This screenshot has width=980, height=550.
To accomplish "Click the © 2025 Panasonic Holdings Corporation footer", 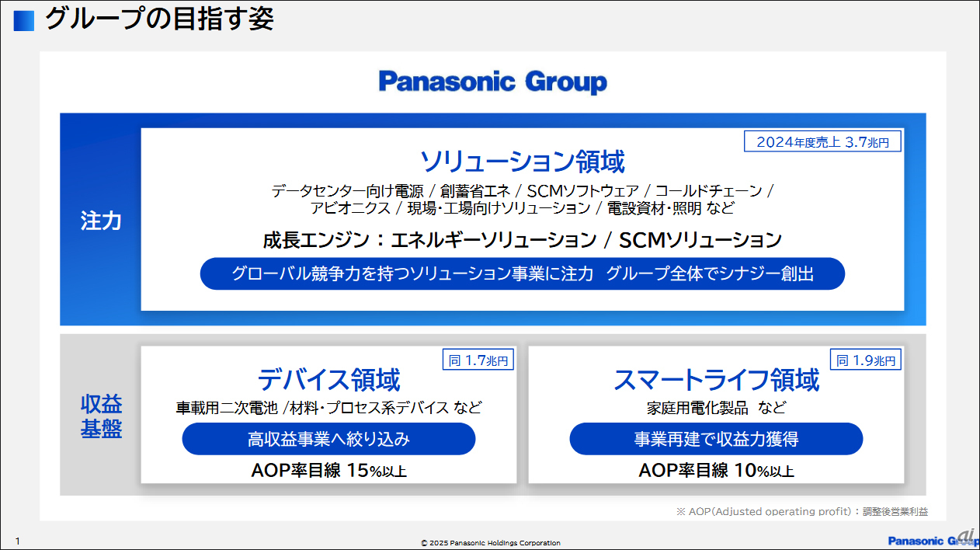I will click(x=491, y=543).
